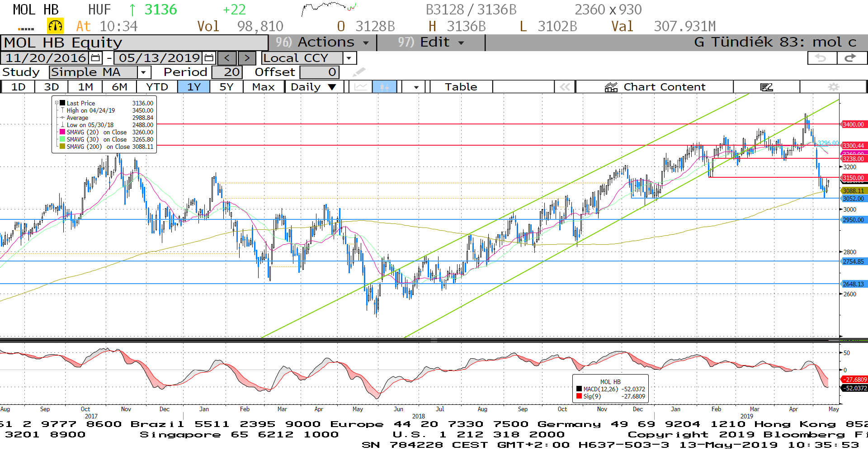This screenshot has width=868, height=470.
Task: Click the 2754.85 blue price level label
Action: pos(853,261)
